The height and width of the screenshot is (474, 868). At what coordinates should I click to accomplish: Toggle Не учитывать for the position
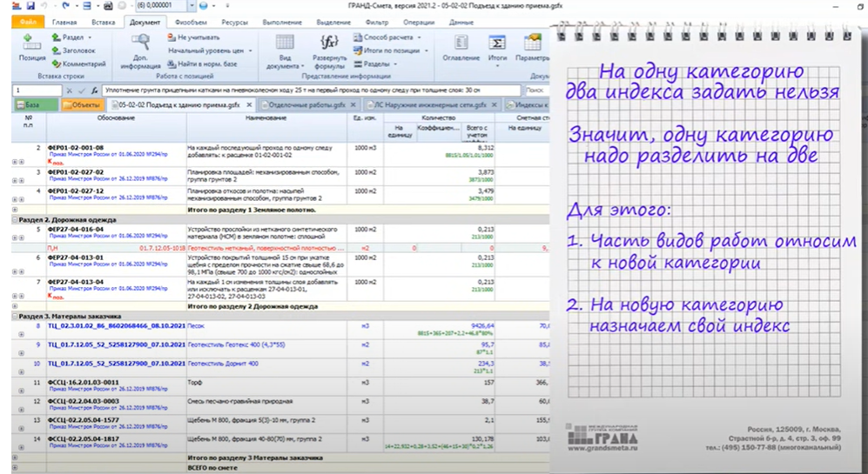tap(193, 37)
